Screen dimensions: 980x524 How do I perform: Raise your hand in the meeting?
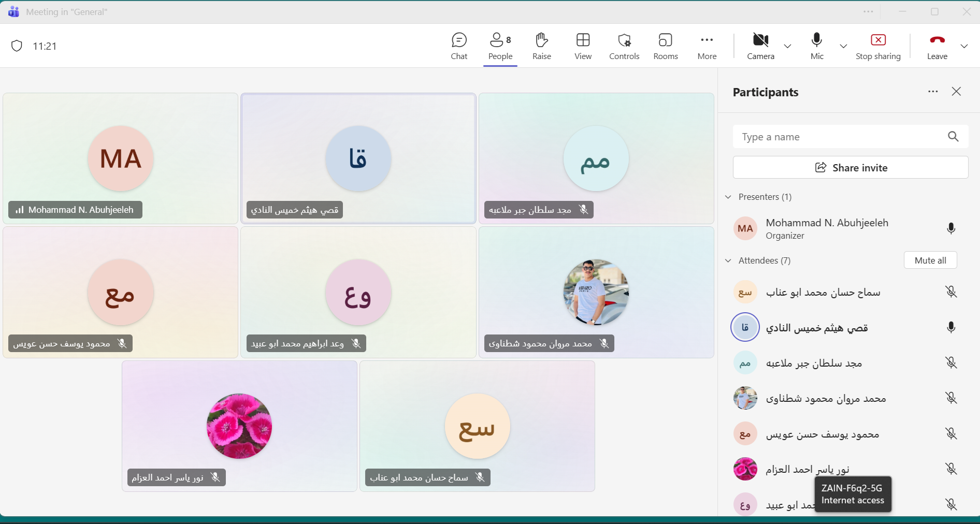541,47
